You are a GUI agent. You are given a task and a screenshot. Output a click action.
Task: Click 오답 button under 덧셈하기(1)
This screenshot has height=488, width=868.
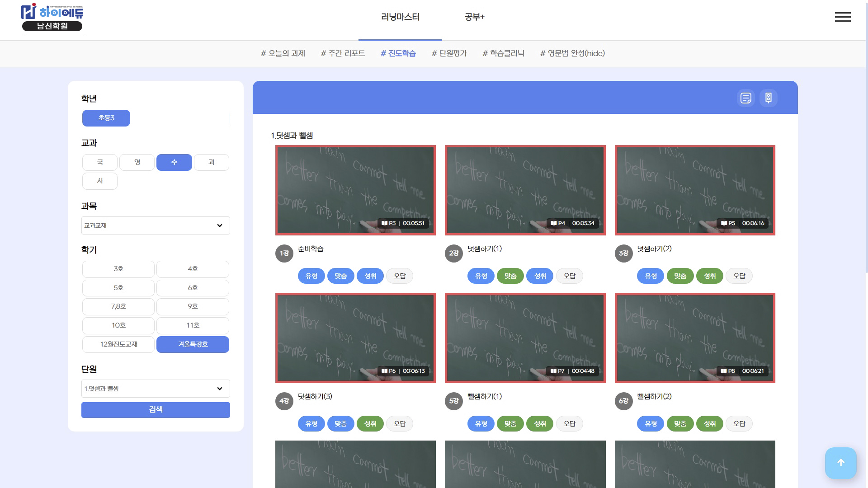pyautogui.click(x=570, y=276)
